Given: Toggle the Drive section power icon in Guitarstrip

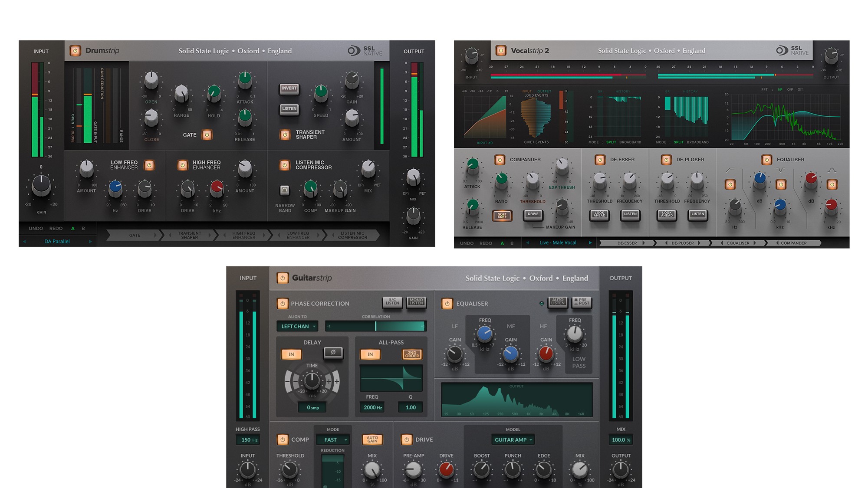Looking at the screenshot, I should (407, 439).
